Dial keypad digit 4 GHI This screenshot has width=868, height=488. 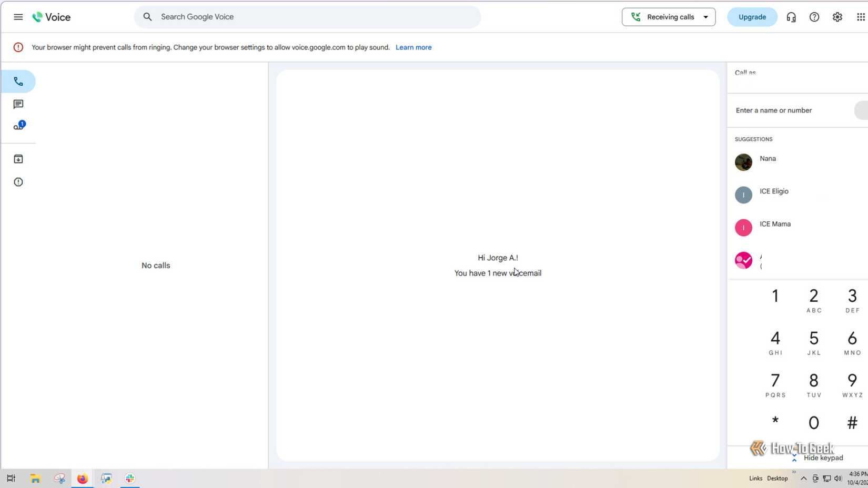coord(775,342)
